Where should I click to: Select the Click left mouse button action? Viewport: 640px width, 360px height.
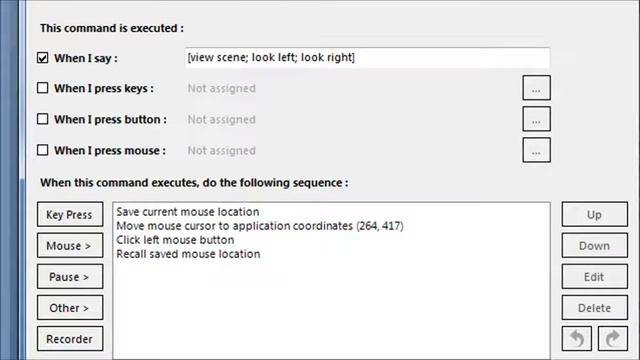click(175, 240)
